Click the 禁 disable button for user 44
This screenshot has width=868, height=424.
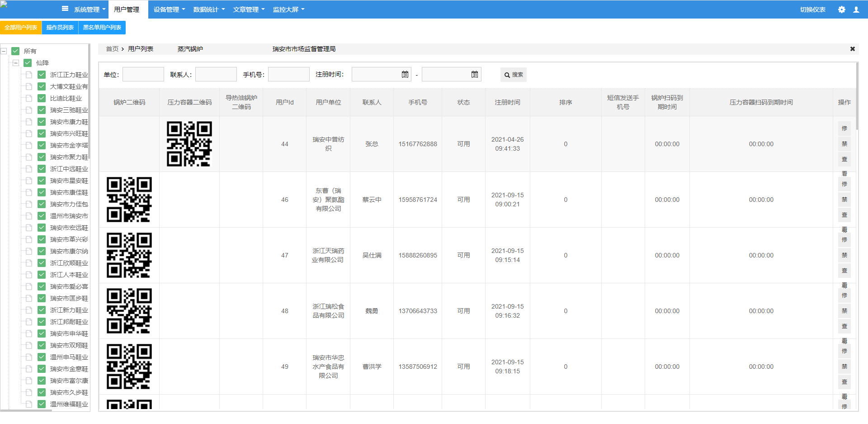click(844, 144)
